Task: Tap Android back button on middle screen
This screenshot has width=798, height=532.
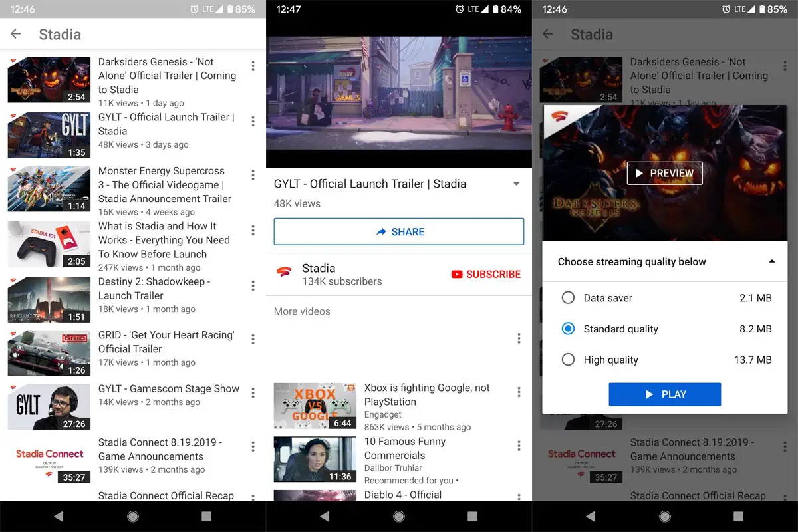Action: [325, 516]
